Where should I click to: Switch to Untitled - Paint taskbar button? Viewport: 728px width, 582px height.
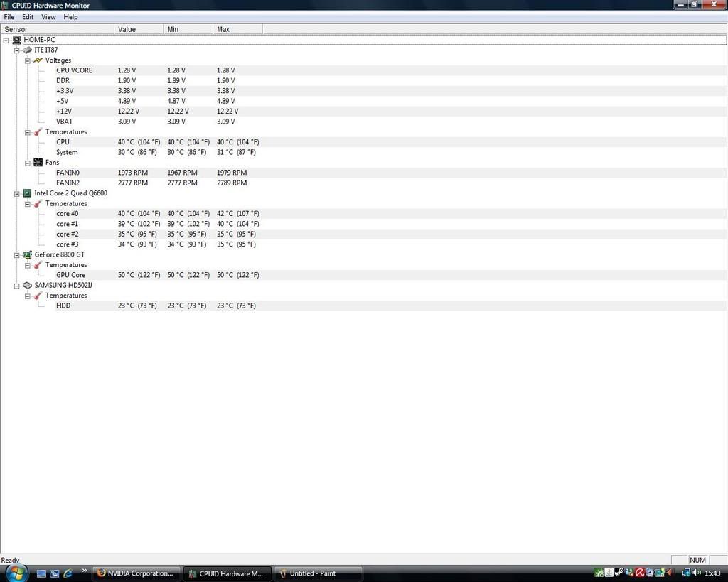click(x=318, y=573)
